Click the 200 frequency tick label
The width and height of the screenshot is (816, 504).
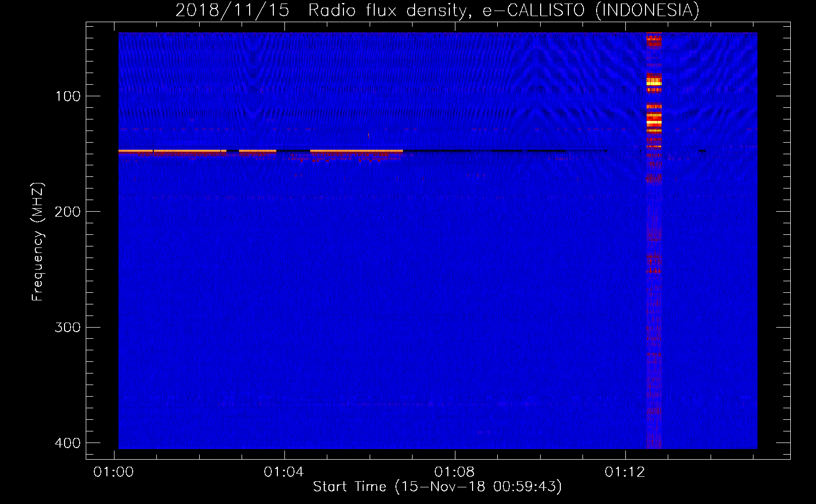tap(68, 212)
